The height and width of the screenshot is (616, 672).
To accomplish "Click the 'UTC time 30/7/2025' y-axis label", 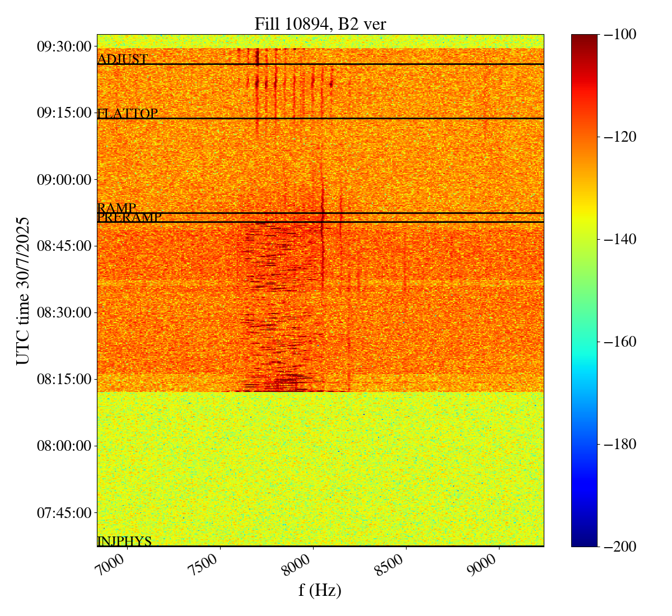I will [x=23, y=291].
